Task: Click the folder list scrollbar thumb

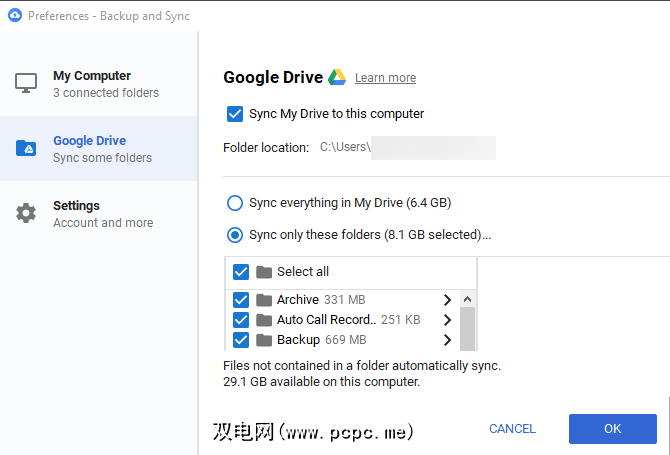Action: tap(467, 329)
